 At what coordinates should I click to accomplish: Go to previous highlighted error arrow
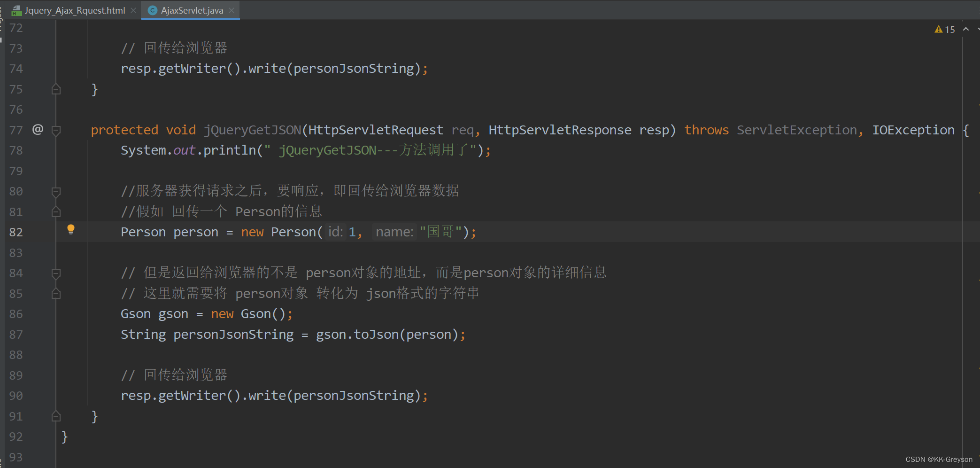pos(966,29)
